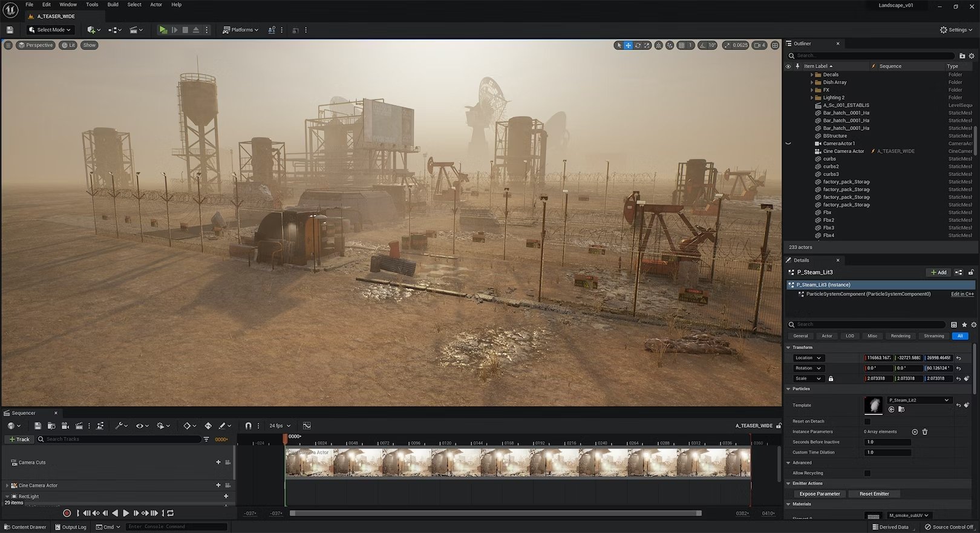This screenshot has width=980, height=533.
Task: Open the Actor menu
Action: click(156, 5)
